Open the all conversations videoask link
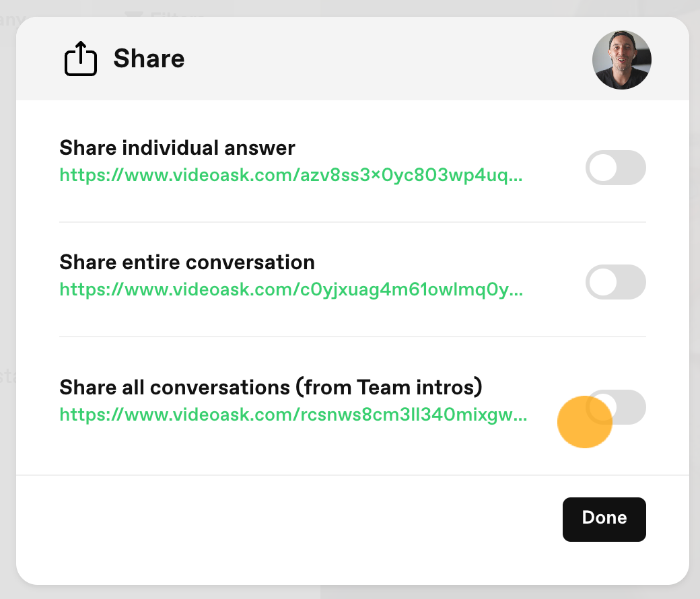Image resolution: width=700 pixels, height=599 pixels. click(293, 415)
